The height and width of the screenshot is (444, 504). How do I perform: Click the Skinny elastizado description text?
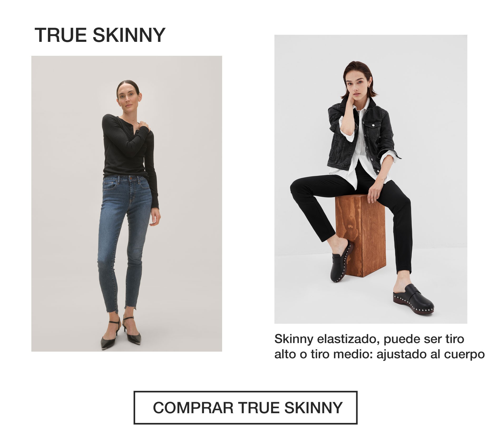[x=379, y=346]
